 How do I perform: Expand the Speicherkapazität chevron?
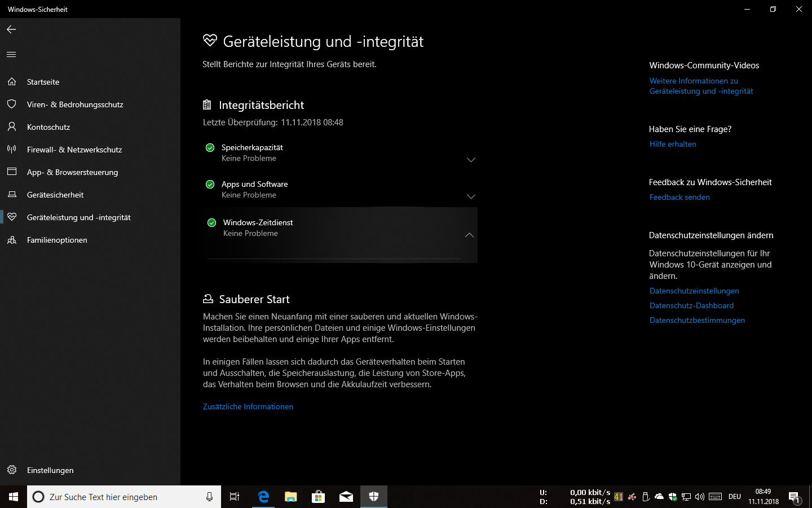(471, 160)
